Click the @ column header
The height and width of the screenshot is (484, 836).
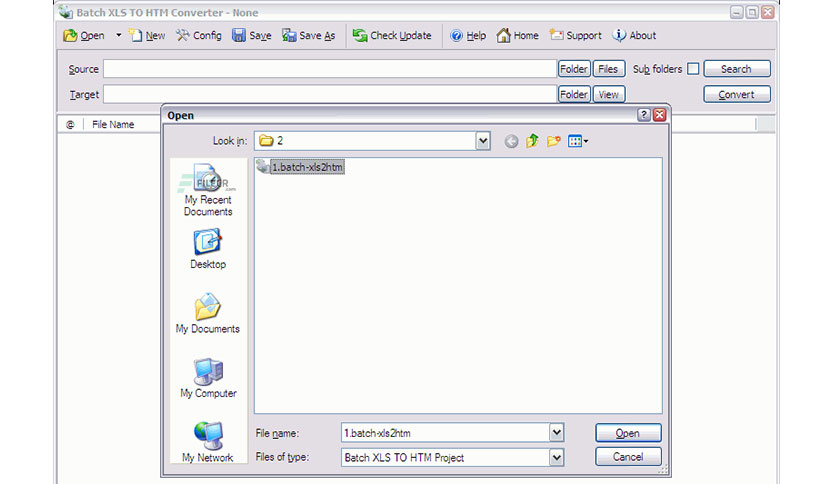pos(70,124)
